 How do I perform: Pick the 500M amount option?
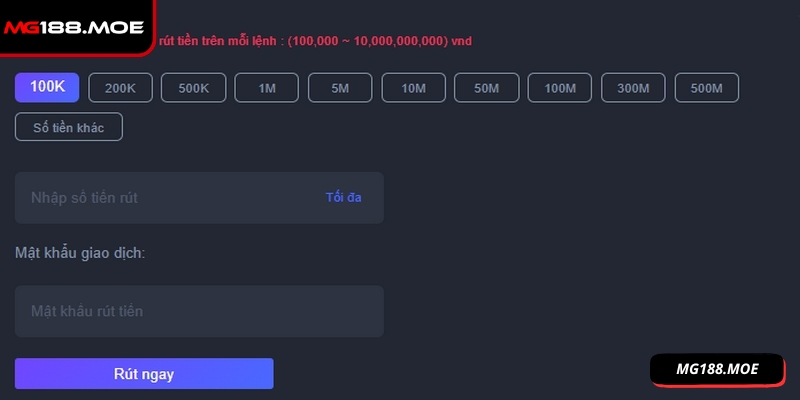point(706,88)
